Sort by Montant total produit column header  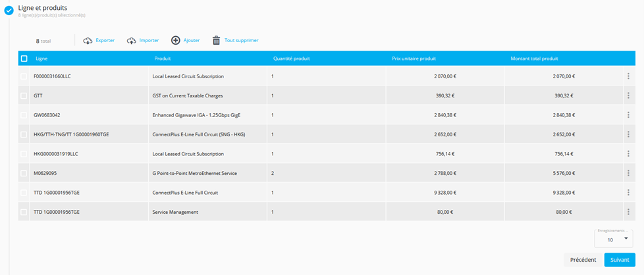(534, 59)
